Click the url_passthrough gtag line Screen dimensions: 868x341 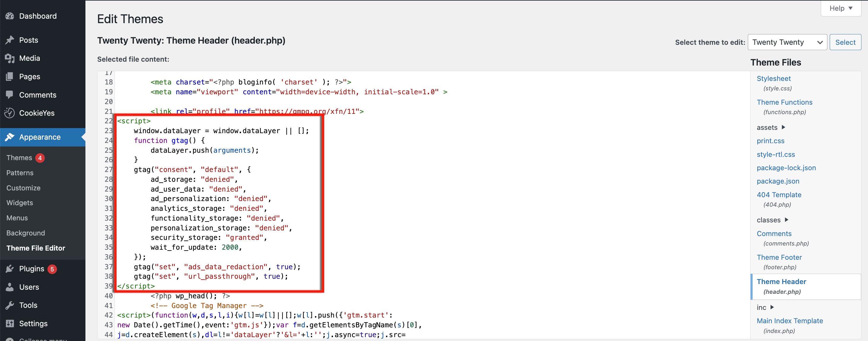[211, 276]
